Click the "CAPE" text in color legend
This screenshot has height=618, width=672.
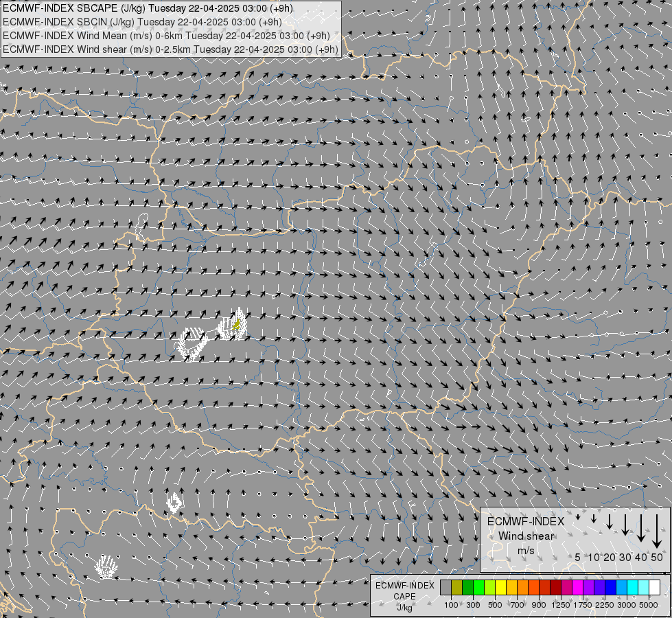point(404,597)
